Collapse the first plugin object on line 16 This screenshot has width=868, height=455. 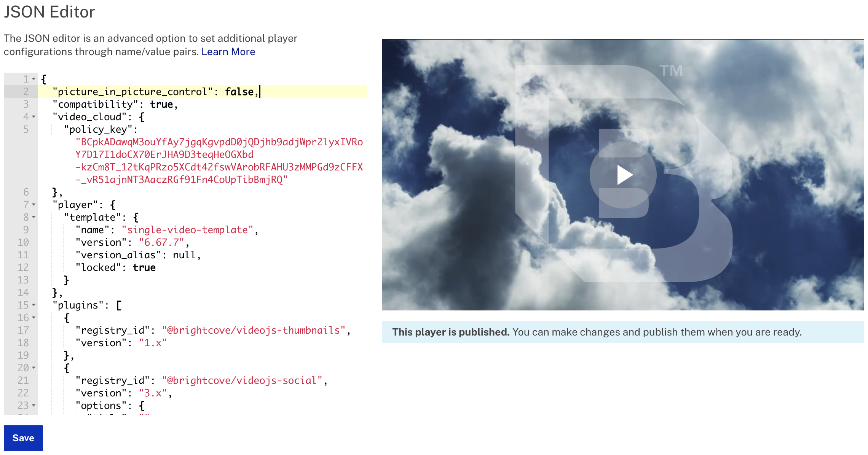34,318
